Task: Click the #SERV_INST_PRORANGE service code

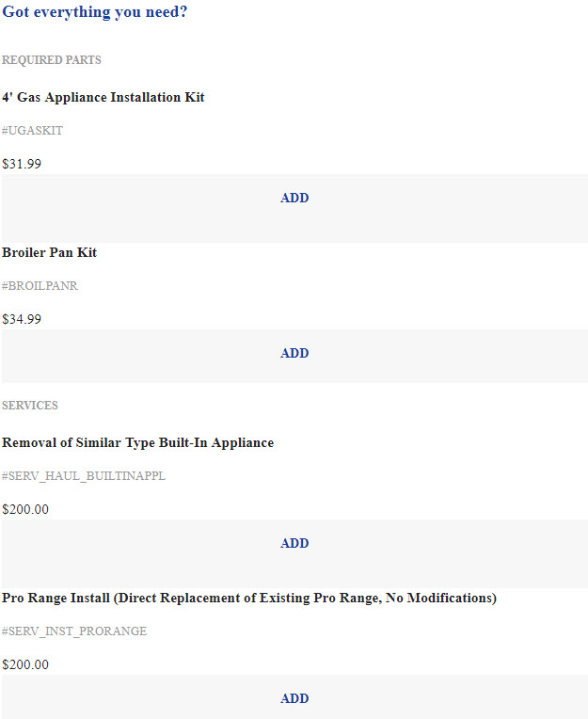Action: click(x=74, y=631)
